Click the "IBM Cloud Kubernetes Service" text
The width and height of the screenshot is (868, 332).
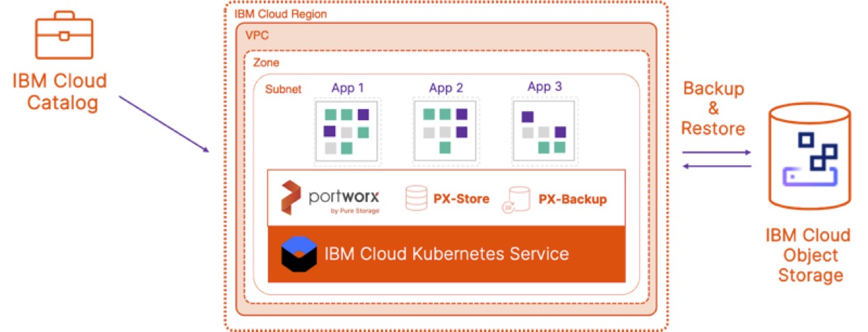447,254
